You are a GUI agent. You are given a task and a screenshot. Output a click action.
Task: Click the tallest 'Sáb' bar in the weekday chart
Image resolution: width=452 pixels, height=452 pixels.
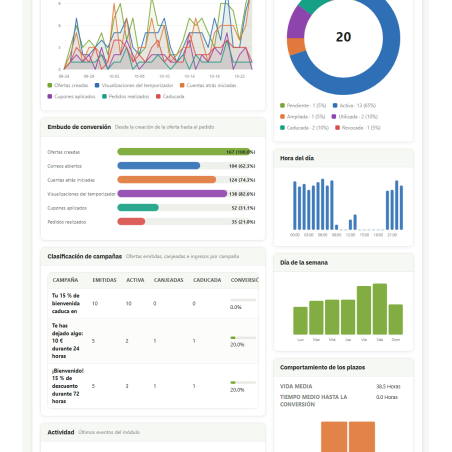tap(380, 309)
